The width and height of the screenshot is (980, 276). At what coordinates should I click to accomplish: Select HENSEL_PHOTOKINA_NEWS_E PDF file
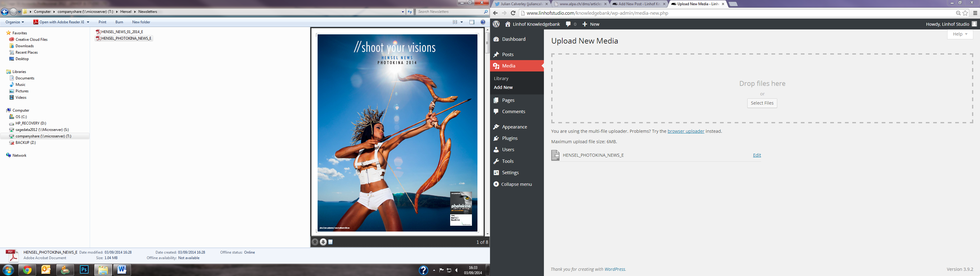click(124, 38)
